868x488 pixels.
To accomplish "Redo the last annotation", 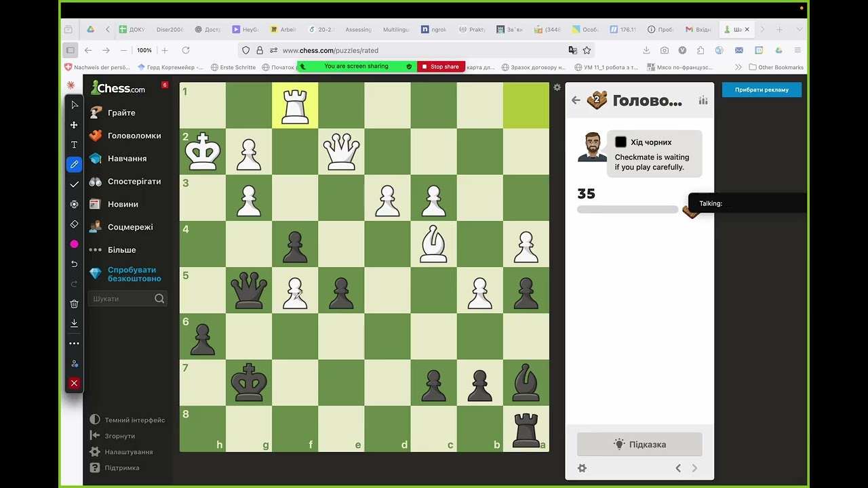I will tap(75, 283).
